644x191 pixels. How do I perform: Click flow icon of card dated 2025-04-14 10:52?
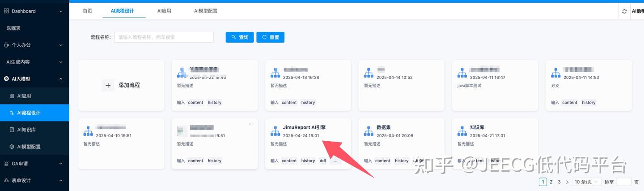(369, 73)
